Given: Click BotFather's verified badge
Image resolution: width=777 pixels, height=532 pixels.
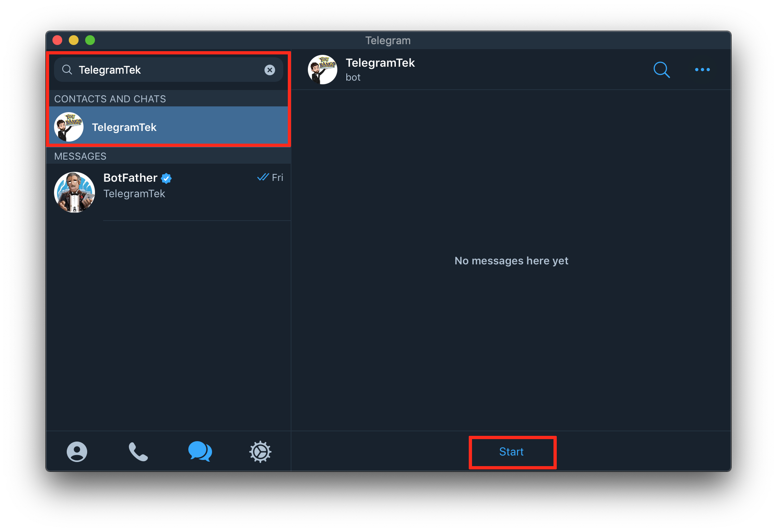Looking at the screenshot, I should pos(166,178).
